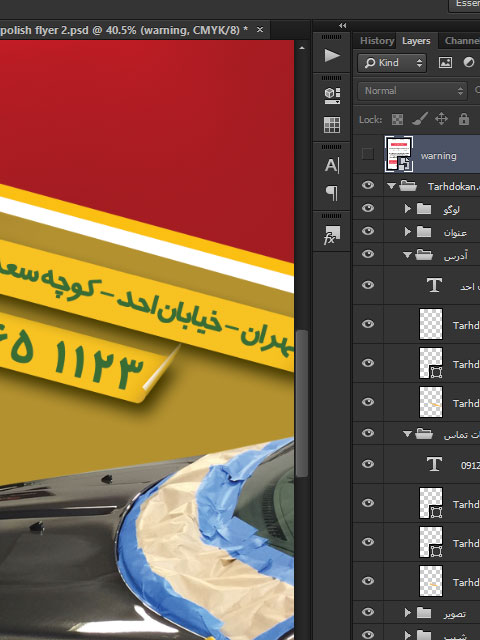Hide the لوگو group with its eye
The image size is (480, 640).
coord(368,208)
